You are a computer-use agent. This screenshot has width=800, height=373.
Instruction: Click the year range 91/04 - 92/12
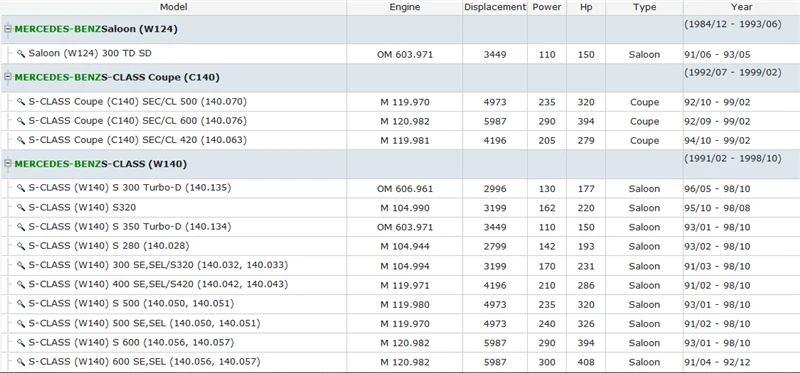pos(717,362)
